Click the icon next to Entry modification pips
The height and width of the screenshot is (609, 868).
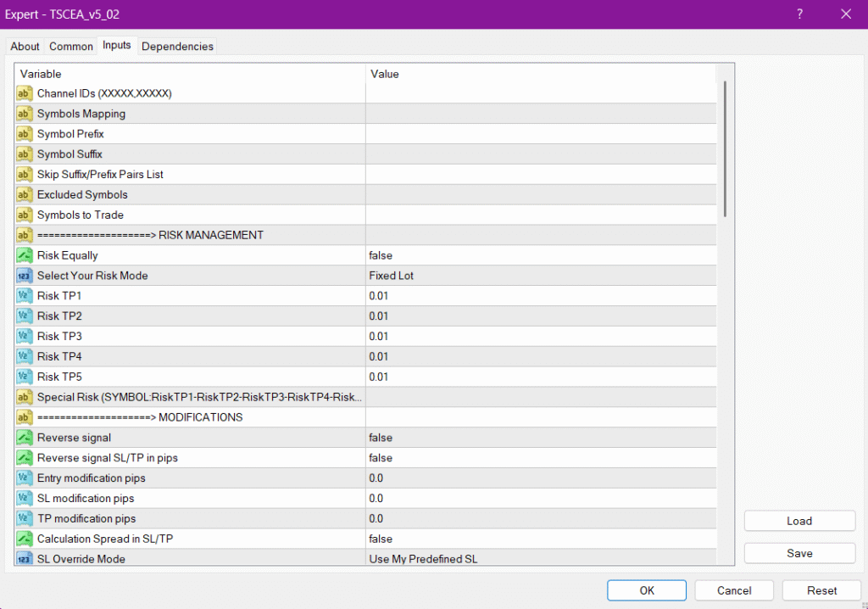25,478
